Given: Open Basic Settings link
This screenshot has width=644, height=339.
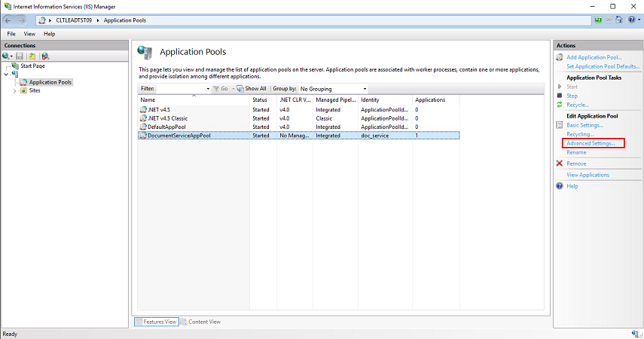Looking at the screenshot, I should click(x=584, y=125).
